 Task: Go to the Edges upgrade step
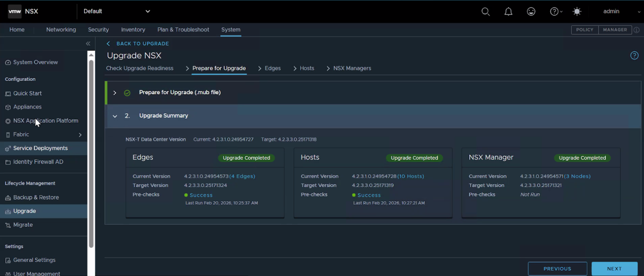tap(273, 68)
